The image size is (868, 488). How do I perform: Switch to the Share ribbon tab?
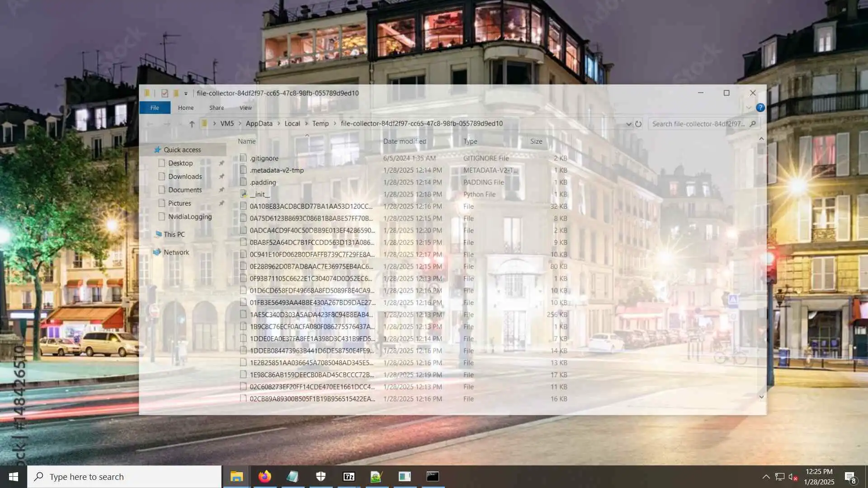click(x=217, y=108)
